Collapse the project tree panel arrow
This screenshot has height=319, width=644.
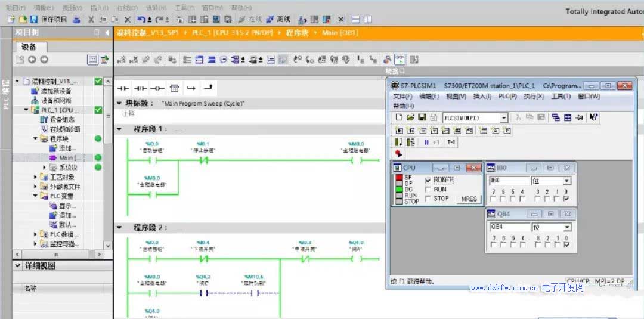point(107,32)
